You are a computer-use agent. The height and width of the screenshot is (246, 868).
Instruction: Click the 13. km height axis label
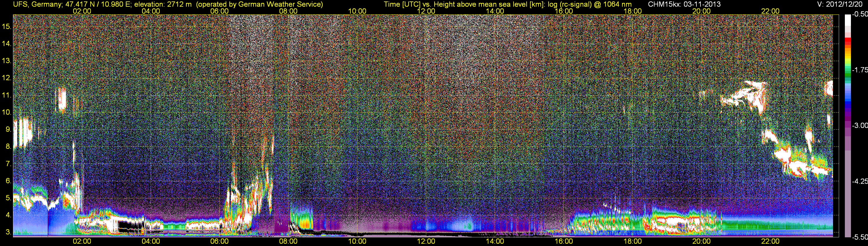tap(7, 61)
